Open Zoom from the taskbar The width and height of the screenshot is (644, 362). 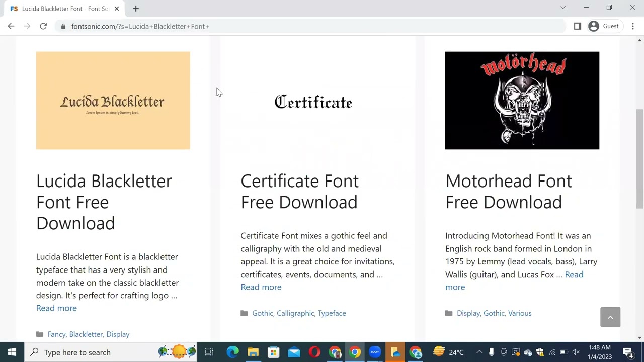click(375, 352)
